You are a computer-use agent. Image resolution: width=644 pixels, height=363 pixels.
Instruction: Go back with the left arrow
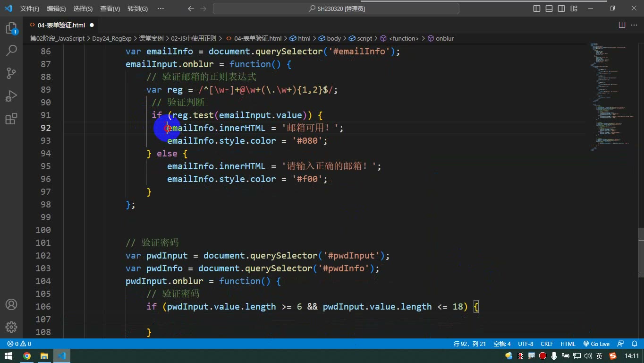[191, 9]
